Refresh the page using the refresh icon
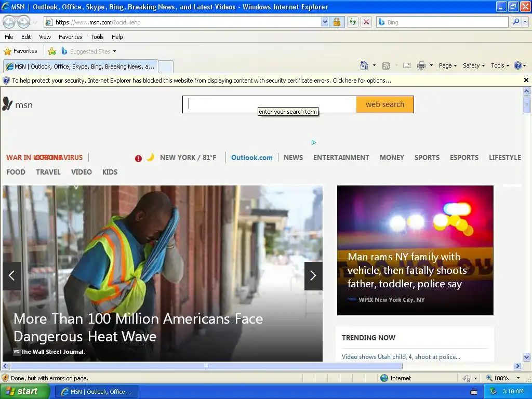 [353, 22]
